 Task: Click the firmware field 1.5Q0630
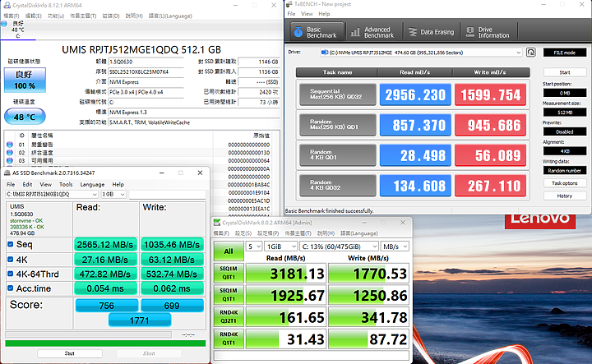point(146,62)
